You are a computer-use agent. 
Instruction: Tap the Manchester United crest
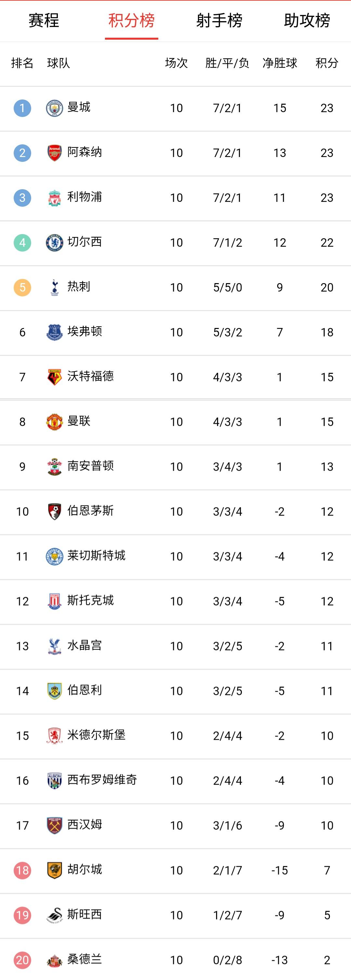pos(54,422)
